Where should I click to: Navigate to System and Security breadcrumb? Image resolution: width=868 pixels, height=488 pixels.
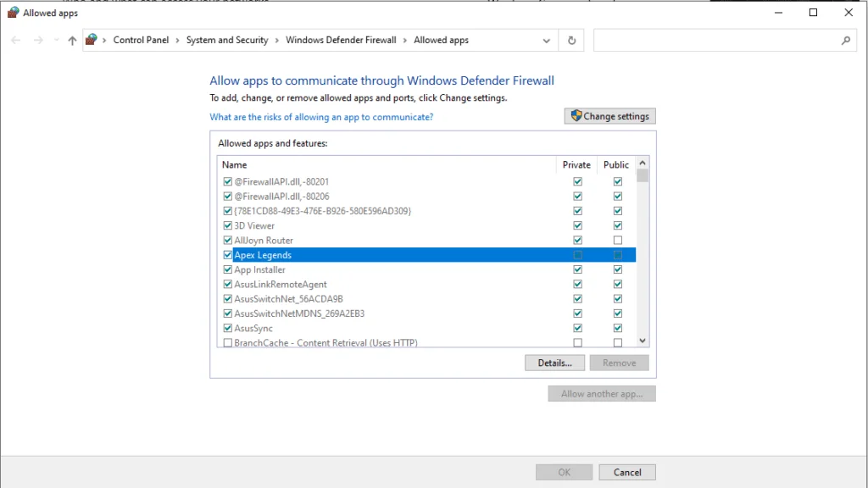(227, 41)
